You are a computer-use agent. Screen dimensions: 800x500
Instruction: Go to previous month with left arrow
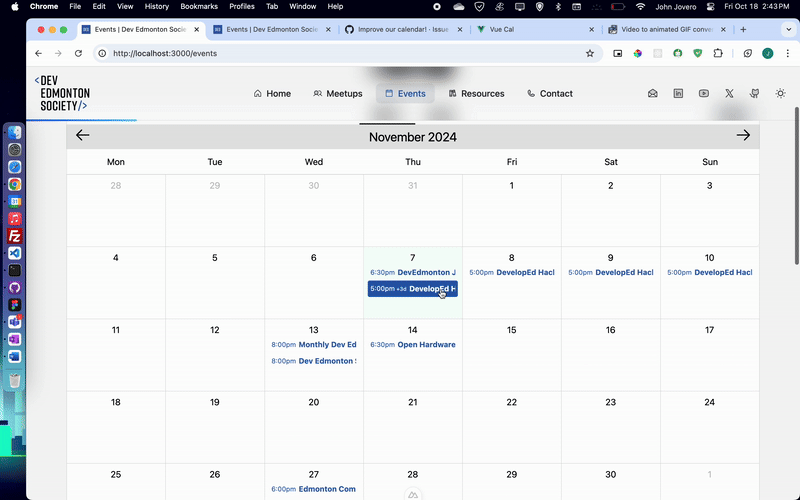pos(83,136)
